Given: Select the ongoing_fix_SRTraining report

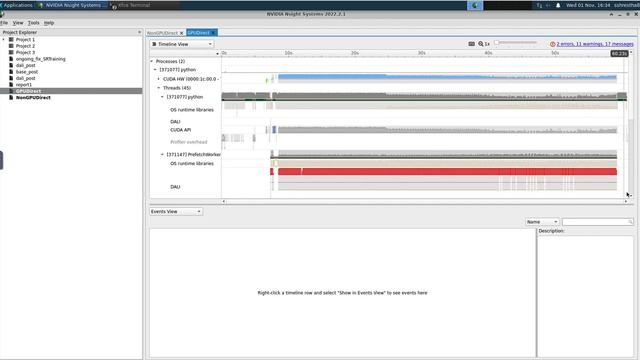Looking at the screenshot, I should pos(40,59).
